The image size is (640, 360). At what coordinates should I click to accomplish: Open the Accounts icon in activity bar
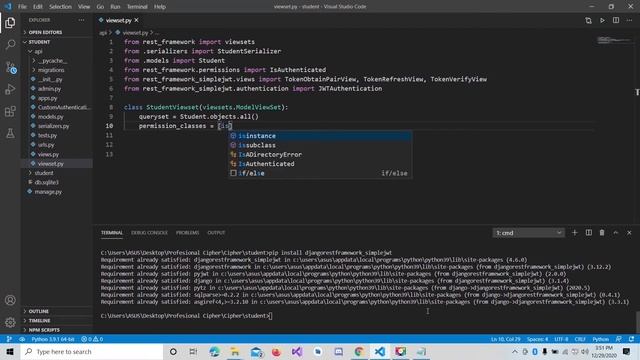point(10,300)
